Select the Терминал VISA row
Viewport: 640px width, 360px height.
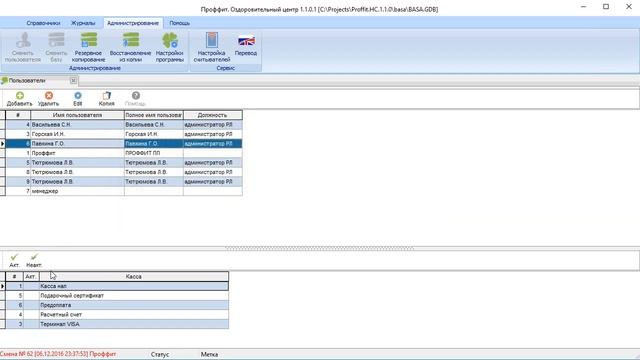click(x=117, y=324)
